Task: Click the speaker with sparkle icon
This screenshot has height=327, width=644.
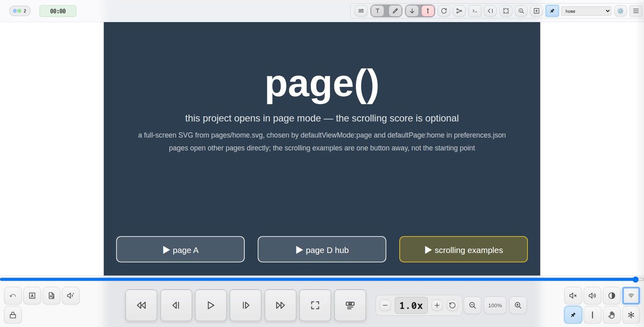Action: tap(71, 296)
